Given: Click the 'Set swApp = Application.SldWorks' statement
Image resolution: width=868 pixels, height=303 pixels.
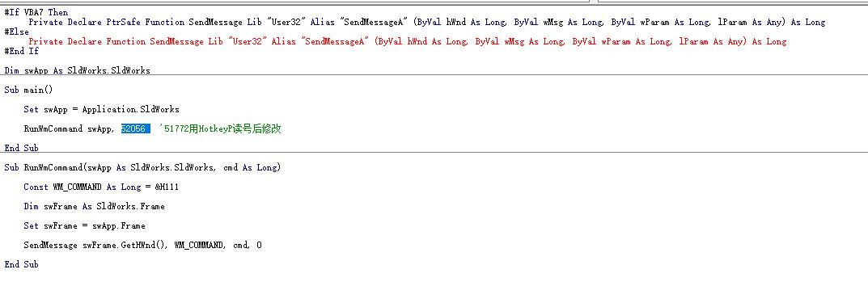Looking at the screenshot, I should click(x=101, y=109).
